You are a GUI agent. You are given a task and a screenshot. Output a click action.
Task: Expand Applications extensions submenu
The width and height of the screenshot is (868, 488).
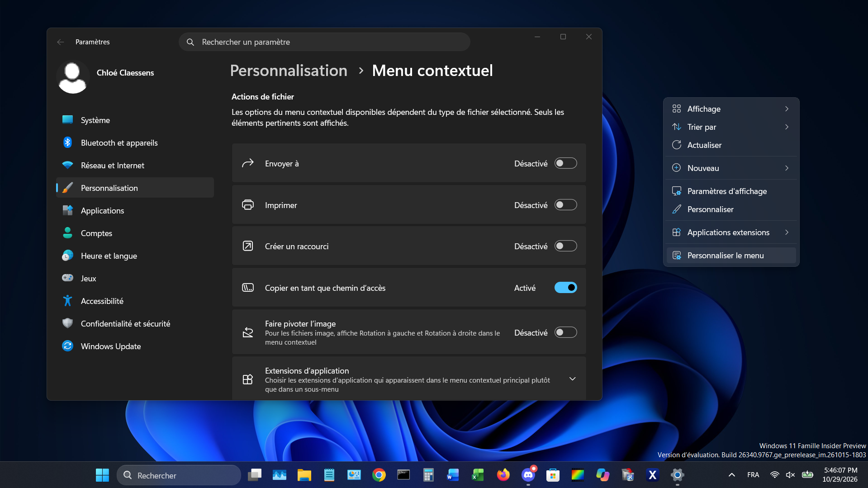[x=731, y=232]
